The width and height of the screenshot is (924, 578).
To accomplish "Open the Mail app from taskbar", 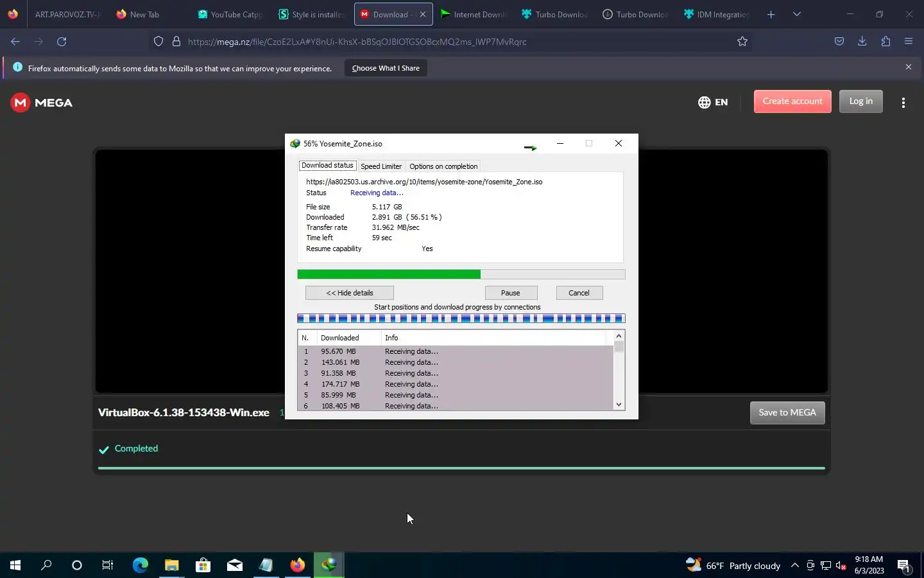I will pyautogui.click(x=234, y=565).
